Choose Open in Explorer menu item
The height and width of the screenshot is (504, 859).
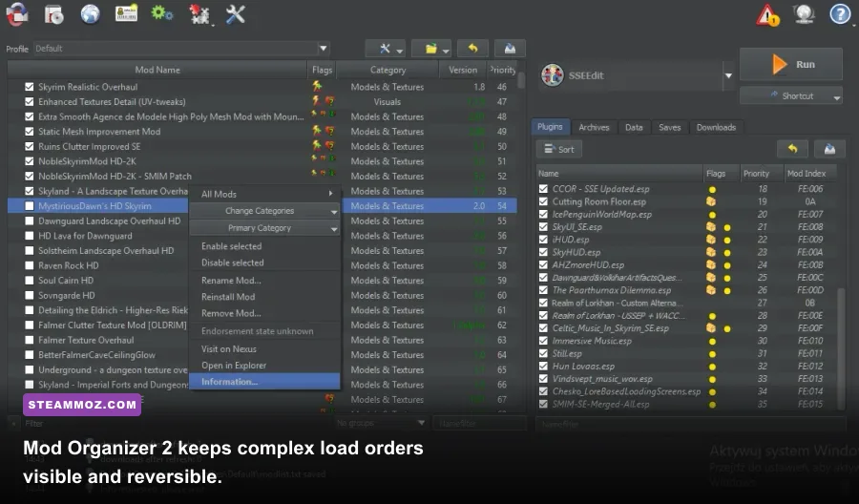coord(264,366)
